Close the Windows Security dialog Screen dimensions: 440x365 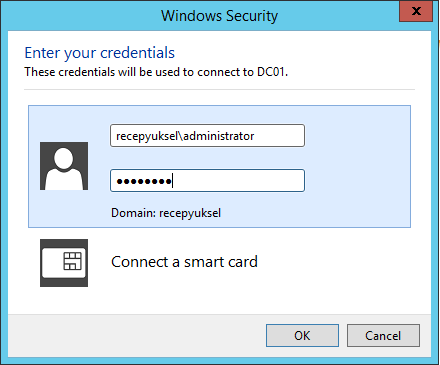tap(416, 11)
